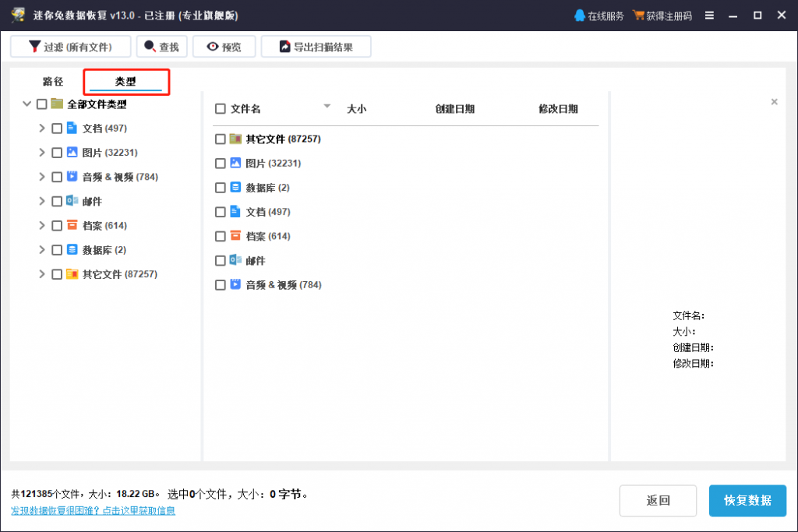Check 档案 (614) list checkbox
The image size is (798, 532).
click(x=221, y=237)
